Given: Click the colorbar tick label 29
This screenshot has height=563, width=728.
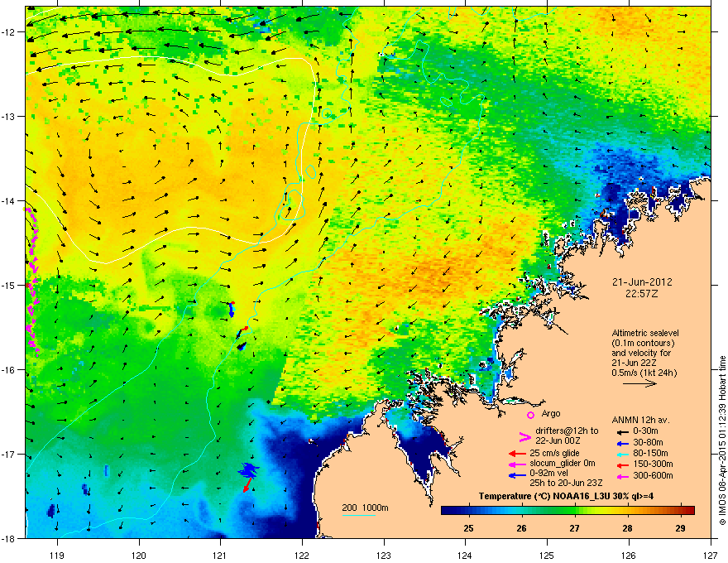Looking at the screenshot, I should (680, 528).
